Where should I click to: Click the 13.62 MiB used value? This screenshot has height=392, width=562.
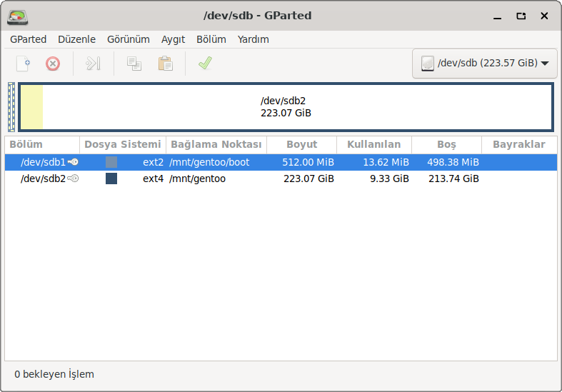point(386,162)
